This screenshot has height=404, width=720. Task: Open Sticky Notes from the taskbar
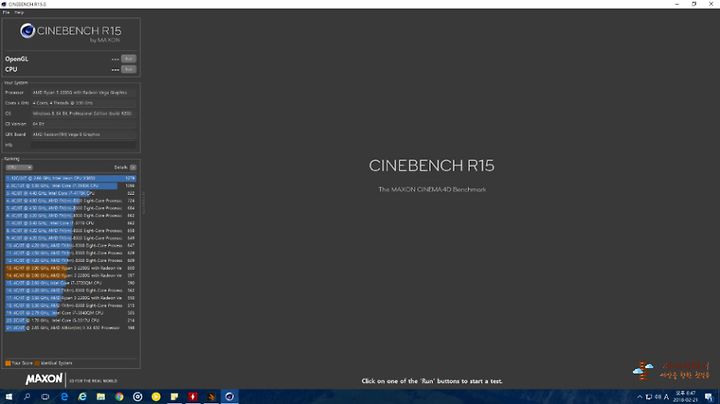pyautogui.click(x=174, y=397)
